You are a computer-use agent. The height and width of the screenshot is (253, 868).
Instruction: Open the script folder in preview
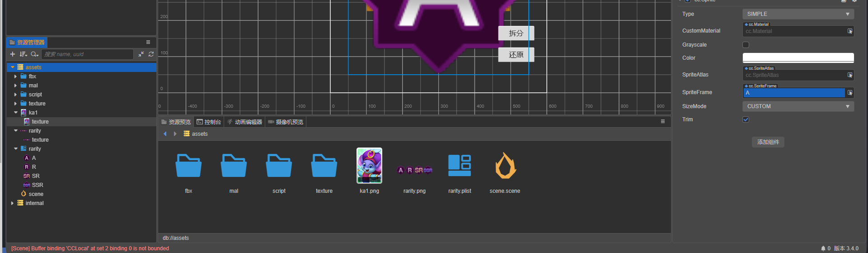(x=279, y=166)
